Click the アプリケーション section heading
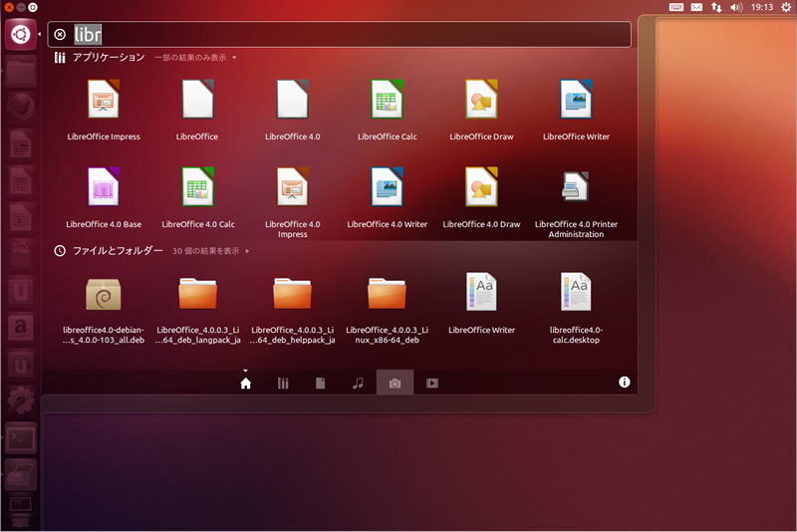The height and width of the screenshot is (532, 797). (x=109, y=58)
